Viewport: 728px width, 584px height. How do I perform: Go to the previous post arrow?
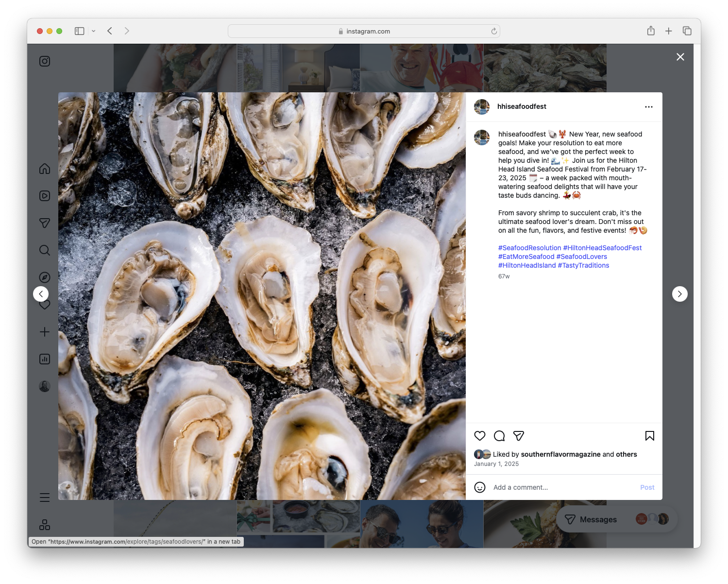(41, 294)
